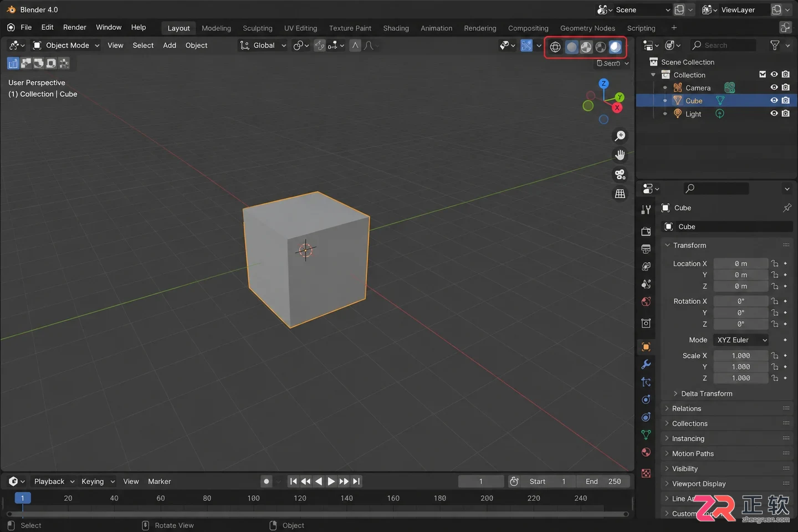The image size is (798, 532).
Task: Switch to the Sculpting workspace tab
Action: 258,28
